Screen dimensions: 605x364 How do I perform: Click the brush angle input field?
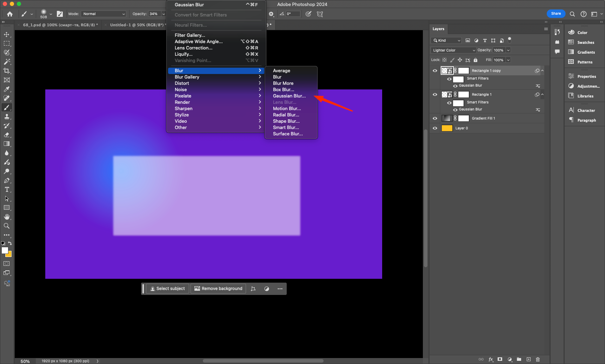293,14
